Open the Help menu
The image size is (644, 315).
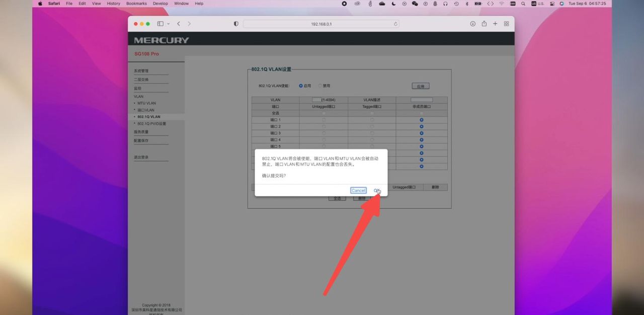click(199, 4)
